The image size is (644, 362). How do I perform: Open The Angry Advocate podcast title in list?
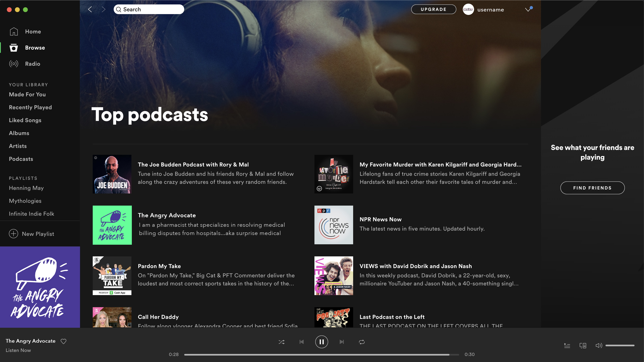[167, 215]
